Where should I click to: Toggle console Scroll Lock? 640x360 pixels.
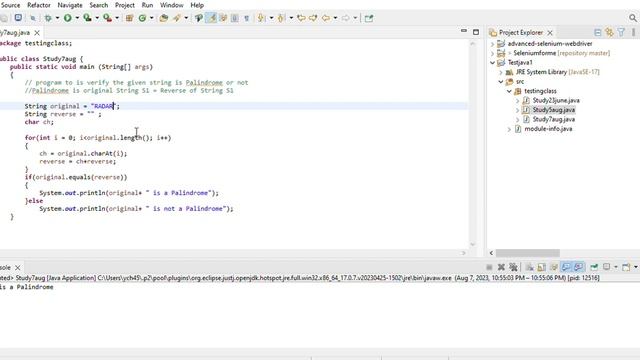point(542,267)
